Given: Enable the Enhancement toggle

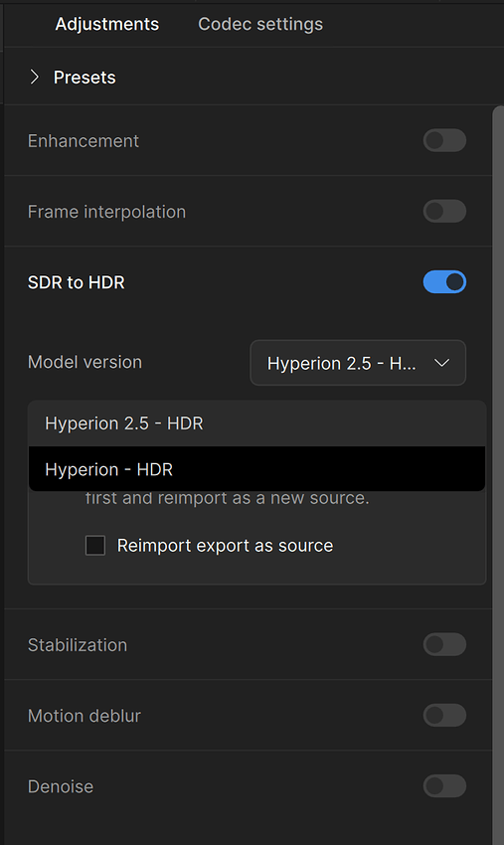Looking at the screenshot, I should click(x=444, y=140).
